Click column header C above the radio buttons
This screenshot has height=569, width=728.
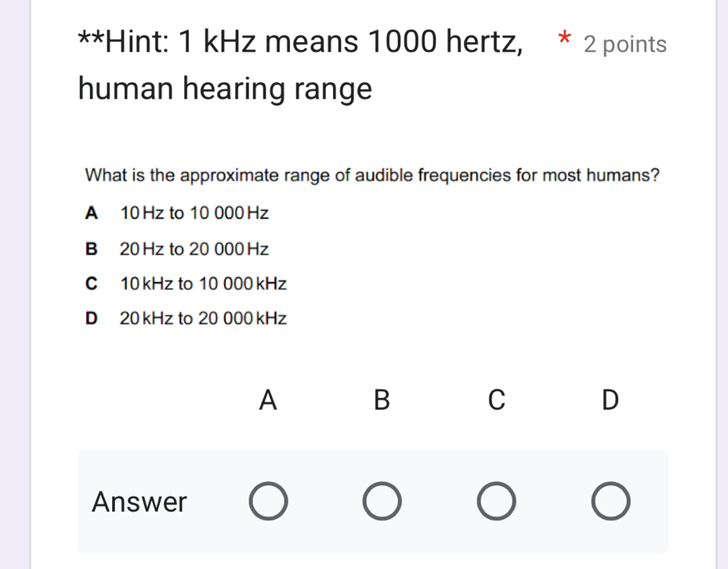(496, 400)
